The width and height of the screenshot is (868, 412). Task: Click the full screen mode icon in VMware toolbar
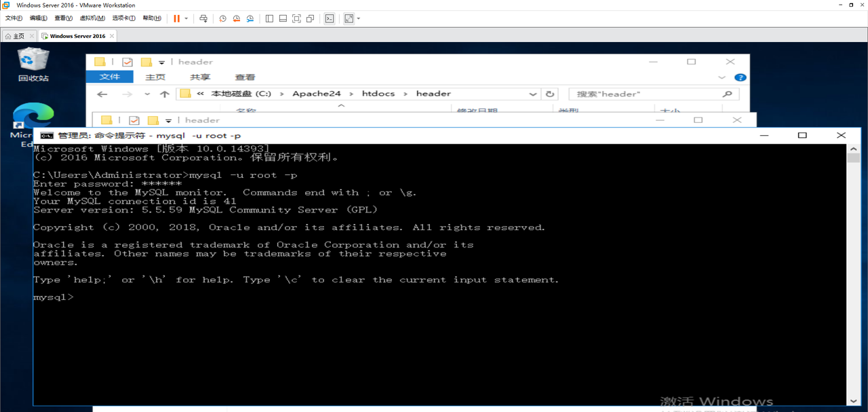296,18
